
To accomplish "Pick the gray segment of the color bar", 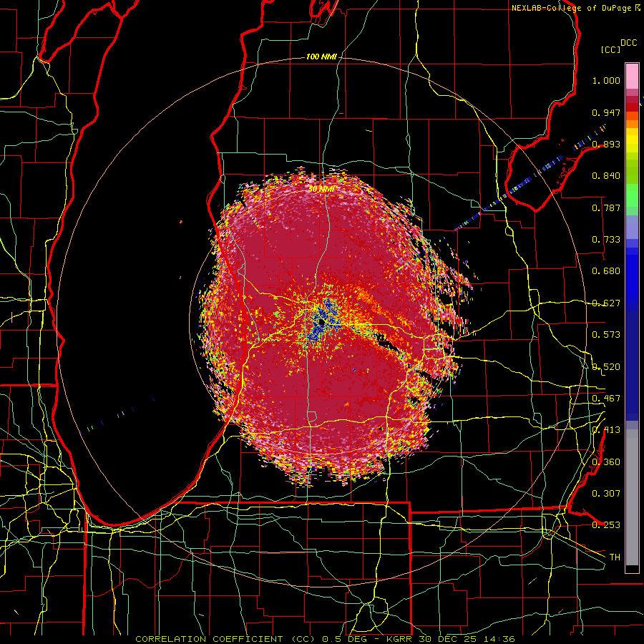I will coord(632,497).
